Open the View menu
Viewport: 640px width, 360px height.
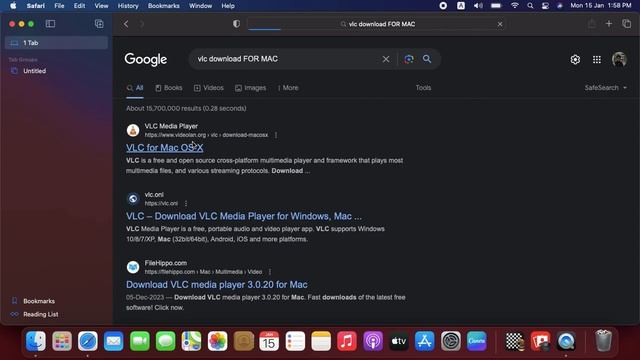(x=101, y=6)
